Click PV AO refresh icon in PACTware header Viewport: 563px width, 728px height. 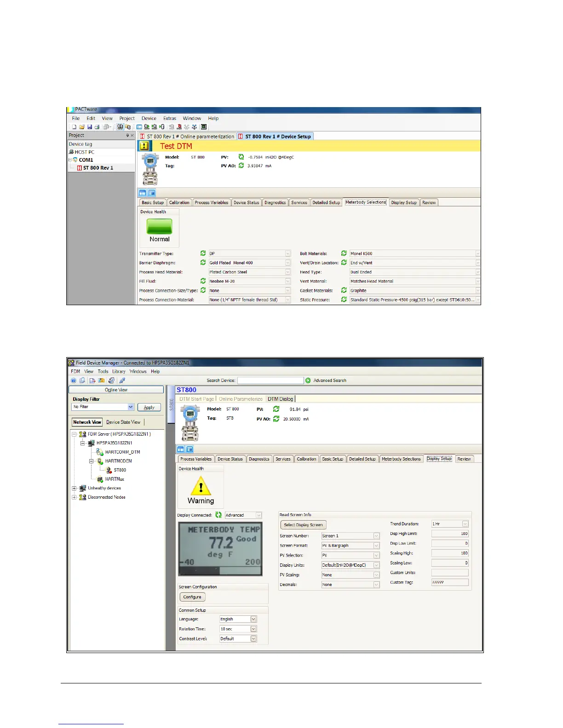pyautogui.click(x=241, y=165)
